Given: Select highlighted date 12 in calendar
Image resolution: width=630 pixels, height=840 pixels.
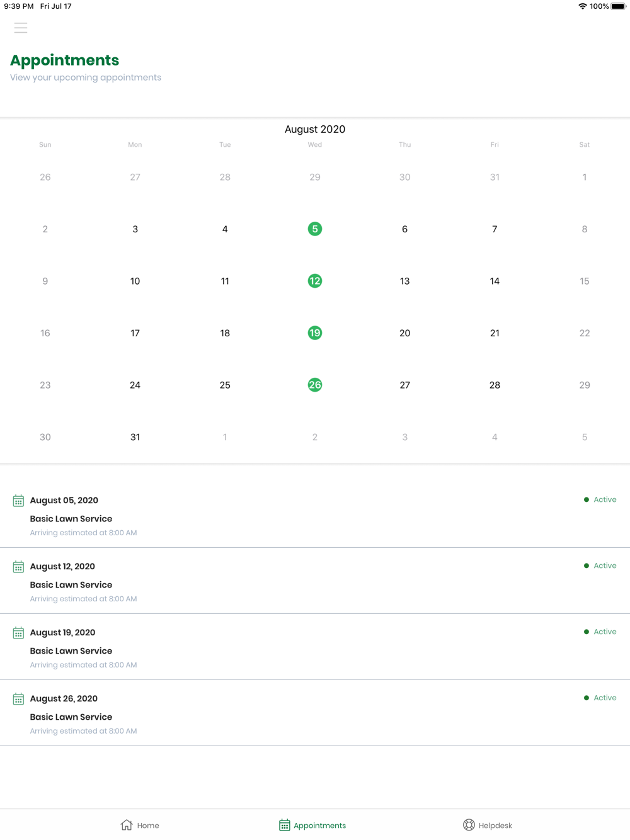Looking at the screenshot, I should tap(315, 281).
